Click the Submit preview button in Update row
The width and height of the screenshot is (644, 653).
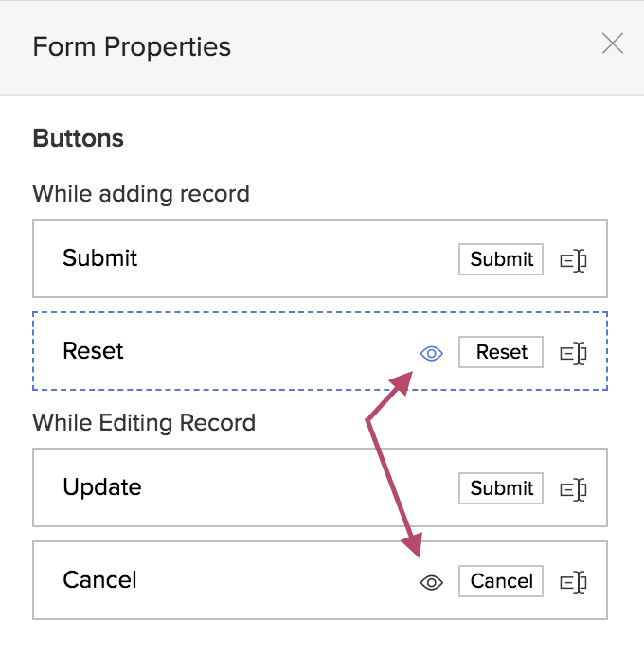[x=501, y=488]
